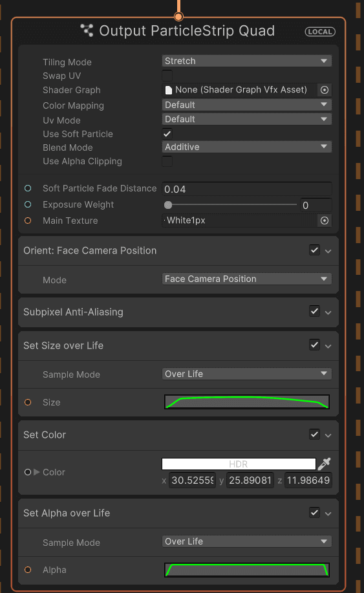Click the Soft Particle Fade Distance field
Screen dimensions: 364x593
[x=247, y=189]
